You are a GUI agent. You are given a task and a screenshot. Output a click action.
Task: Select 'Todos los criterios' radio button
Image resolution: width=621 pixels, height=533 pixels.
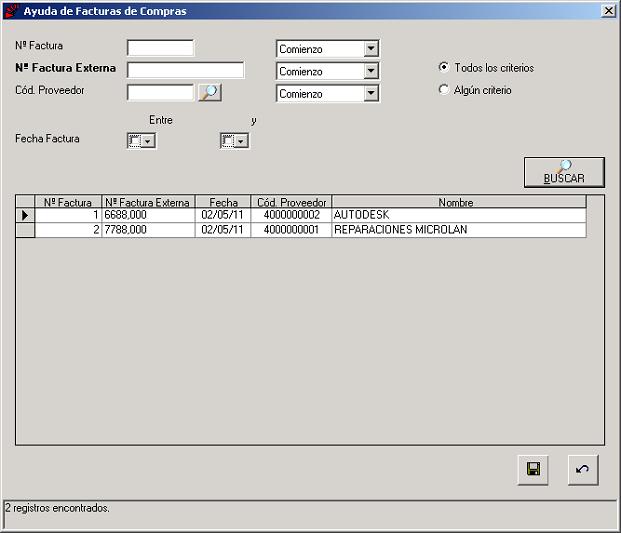444,67
